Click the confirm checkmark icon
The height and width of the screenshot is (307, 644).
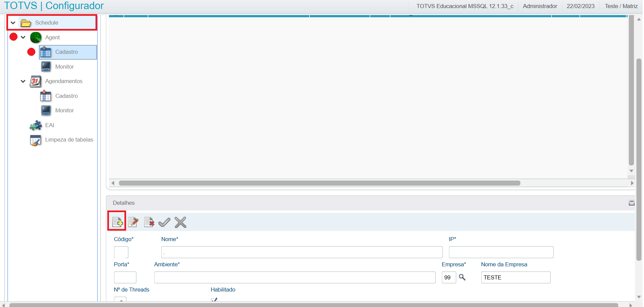pos(164,222)
